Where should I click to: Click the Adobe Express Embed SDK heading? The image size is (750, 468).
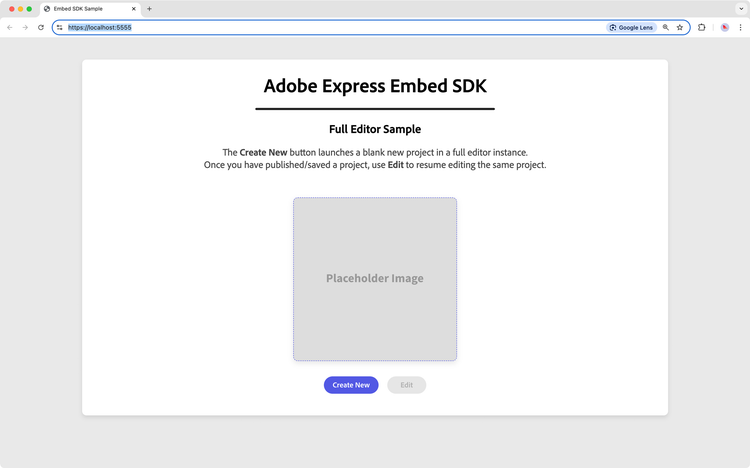point(375,85)
